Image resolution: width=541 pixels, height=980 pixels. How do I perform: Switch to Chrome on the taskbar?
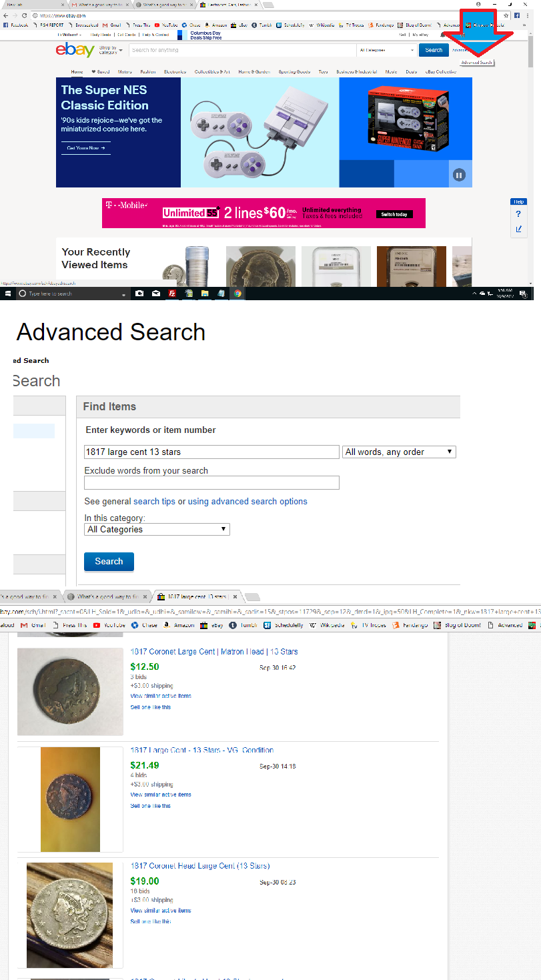237,293
